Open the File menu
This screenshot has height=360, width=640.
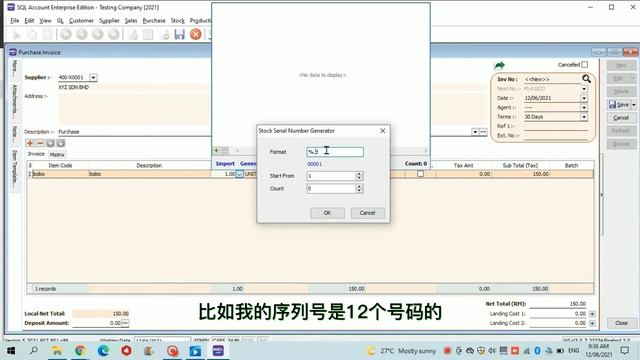[15, 20]
